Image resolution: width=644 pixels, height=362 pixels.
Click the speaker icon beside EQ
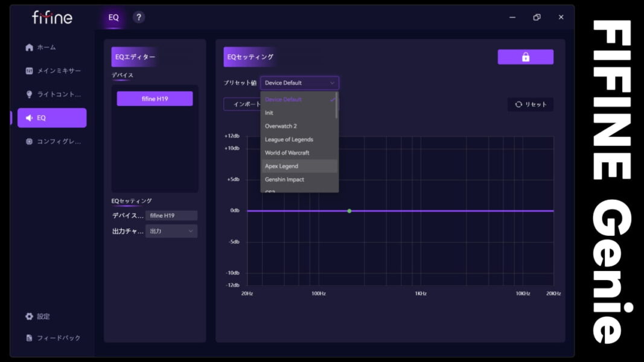pyautogui.click(x=29, y=118)
